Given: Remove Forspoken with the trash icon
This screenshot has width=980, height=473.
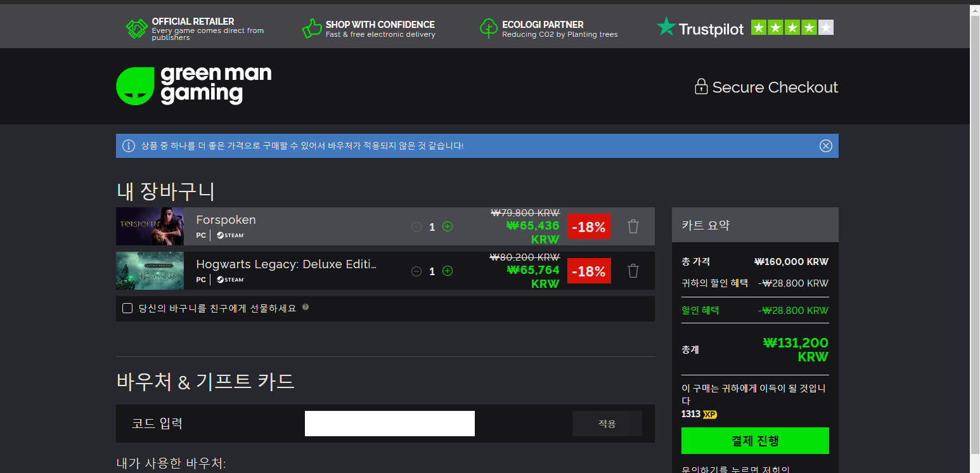Looking at the screenshot, I should pyautogui.click(x=633, y=226).
